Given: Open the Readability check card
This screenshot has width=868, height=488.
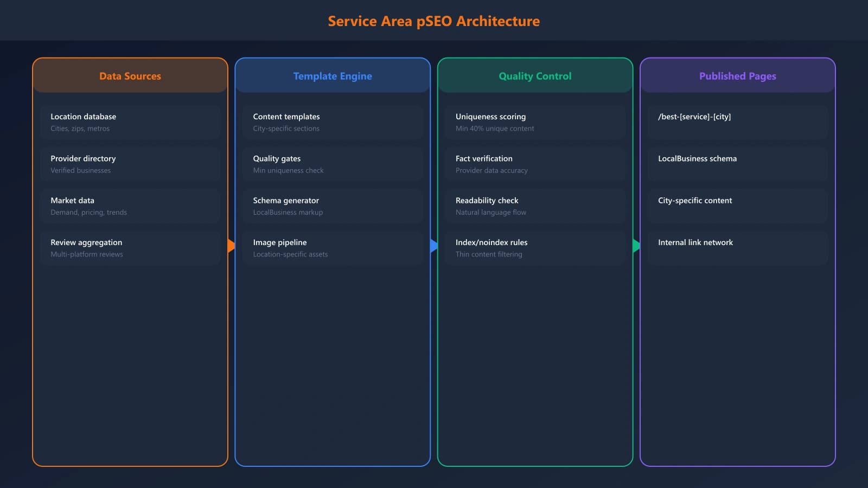Looking at the screenshot, I should pyautogui.click(x=535, y=206).
